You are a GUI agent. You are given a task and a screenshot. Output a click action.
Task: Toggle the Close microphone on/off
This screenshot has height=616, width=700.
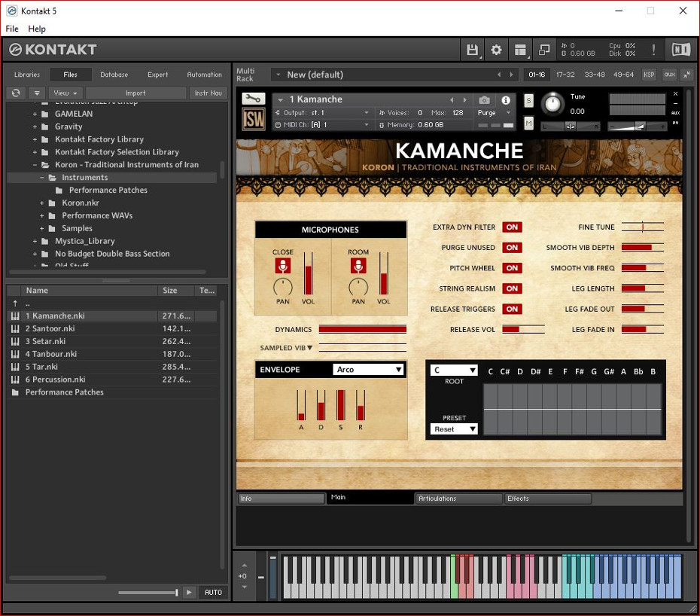point(282,266)
